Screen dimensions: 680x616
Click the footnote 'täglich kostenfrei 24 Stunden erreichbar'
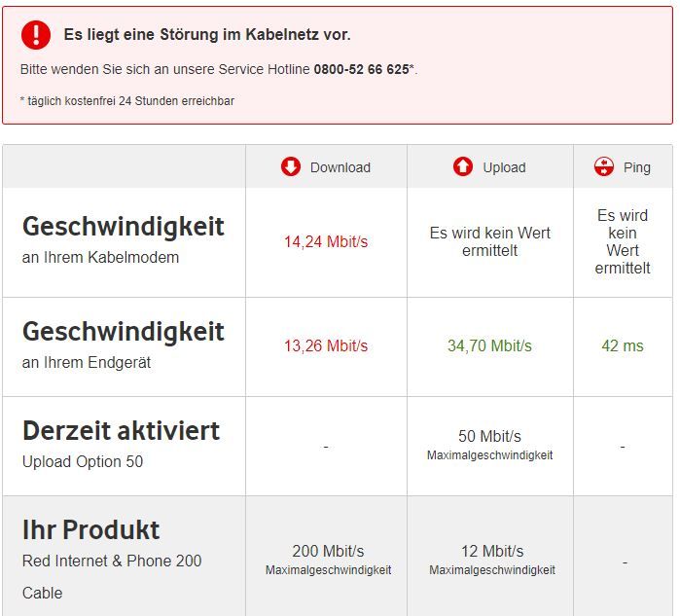point(131,101)
